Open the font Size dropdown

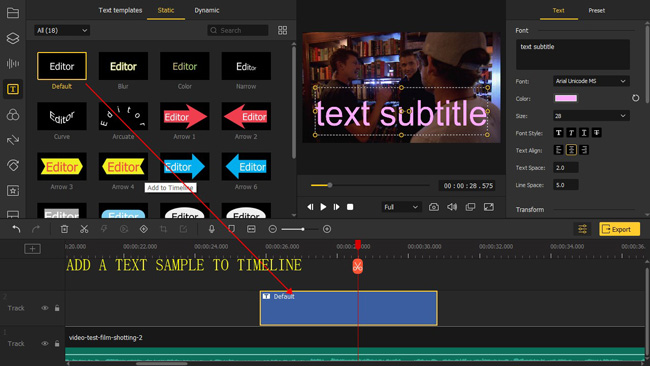pyautogui.click(x=591, y=116)
